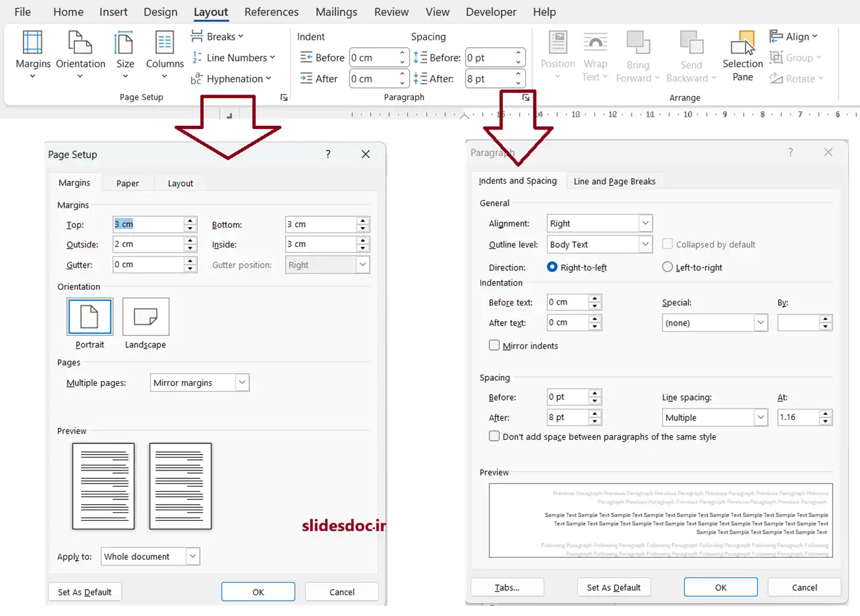Image resolution: width=860 pixels, height=616 pixels.
Task: Open the Hyphenation options
Action: pos(231,79)
